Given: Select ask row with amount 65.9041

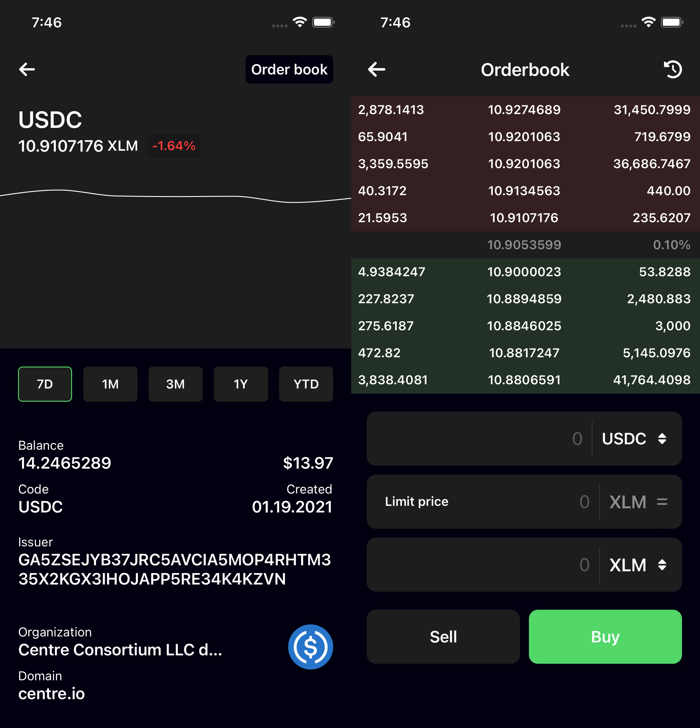Looking at the screenshot, I should point(526,137).
